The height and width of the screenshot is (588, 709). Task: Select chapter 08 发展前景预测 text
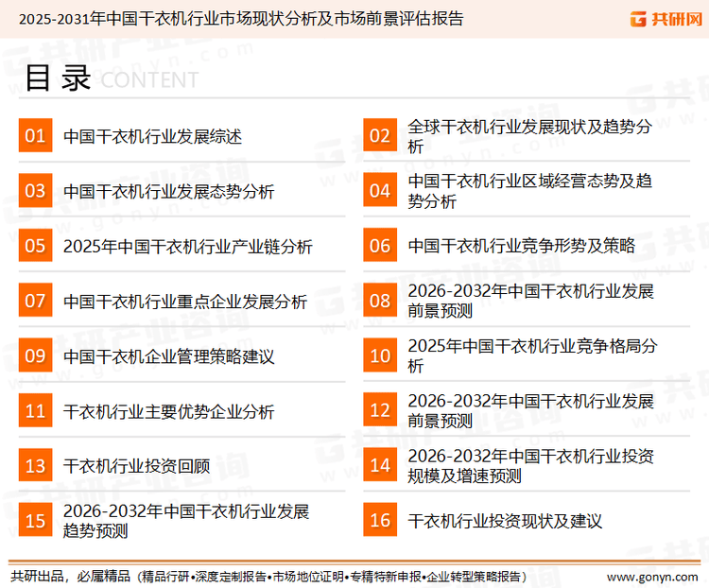click(x=530, y=301)
